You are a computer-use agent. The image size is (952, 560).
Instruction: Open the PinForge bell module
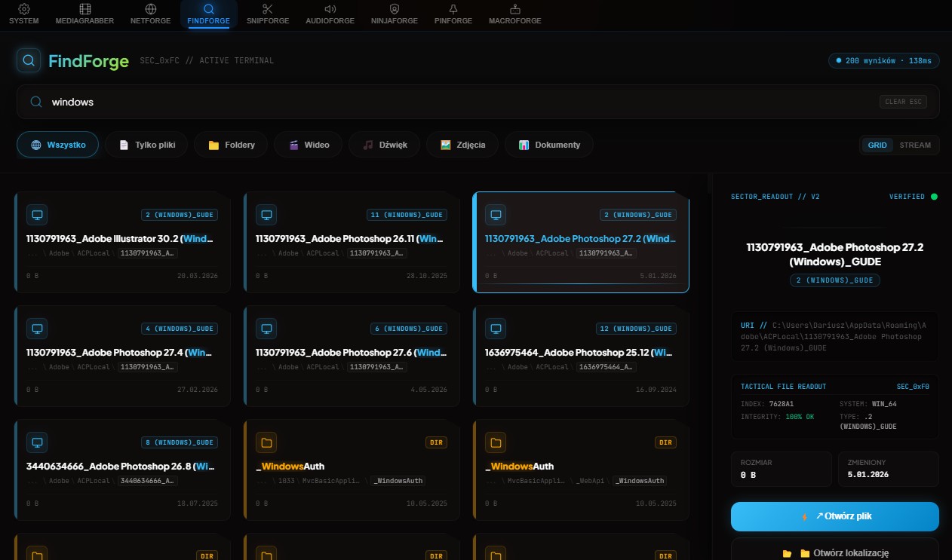pos(453,14)
